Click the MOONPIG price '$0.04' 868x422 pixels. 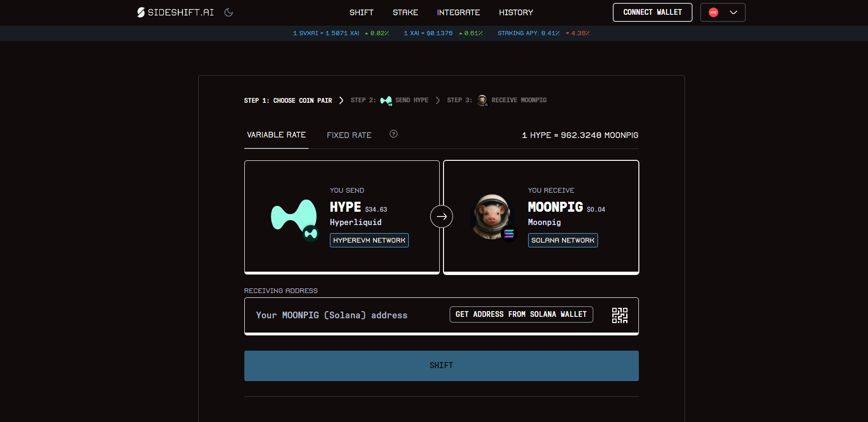pos(596,209)
